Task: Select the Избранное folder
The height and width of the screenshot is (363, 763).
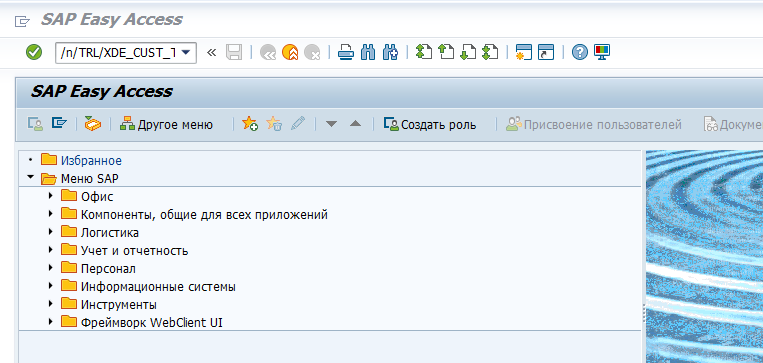Action: (x=91, y=160)
